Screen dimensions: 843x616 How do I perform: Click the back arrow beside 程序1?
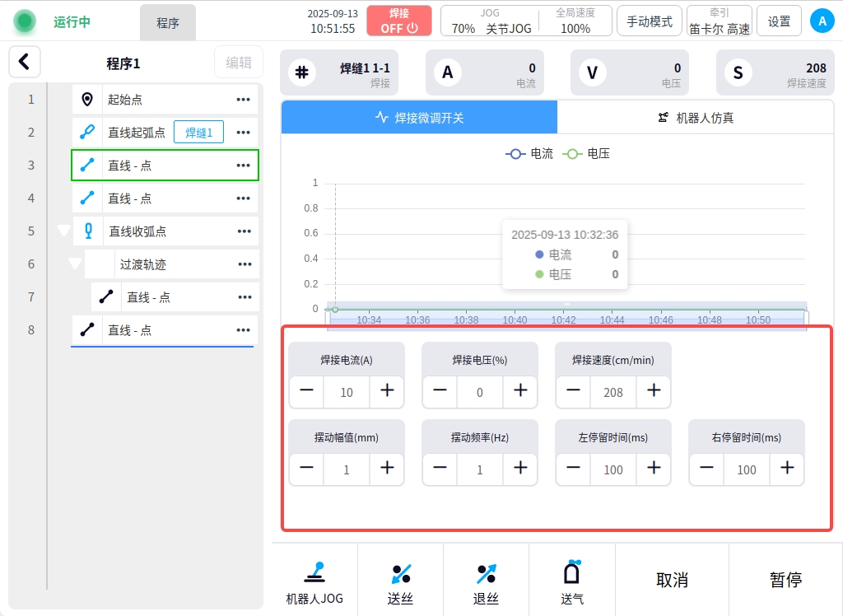point(25,62)
